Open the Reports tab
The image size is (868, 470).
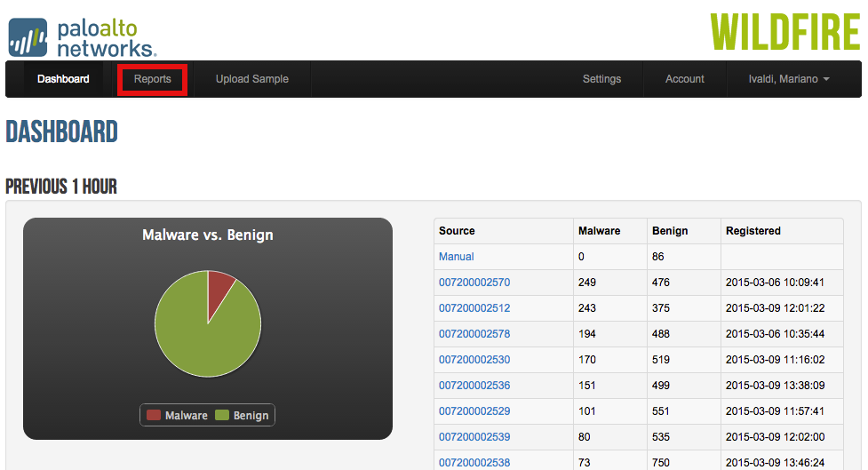point(152,79)
